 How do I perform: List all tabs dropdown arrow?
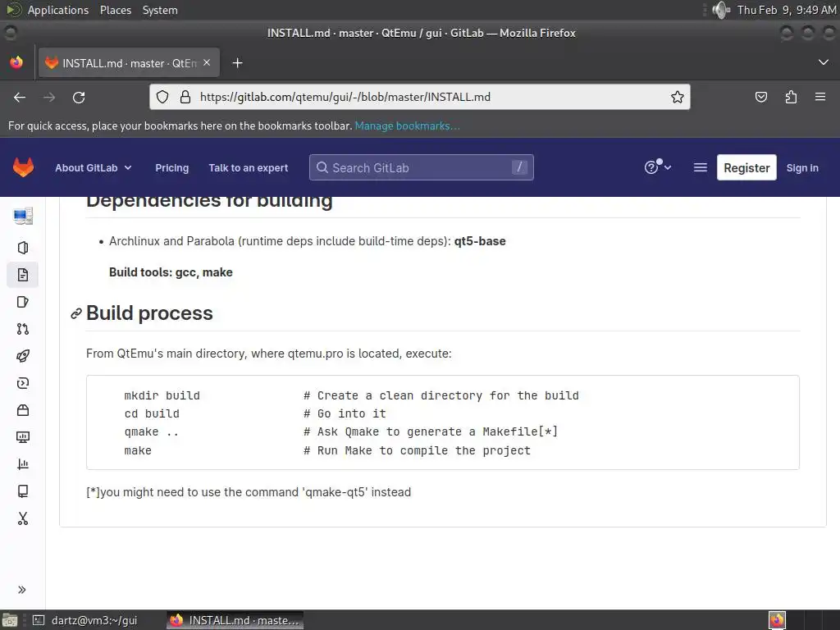824,62
